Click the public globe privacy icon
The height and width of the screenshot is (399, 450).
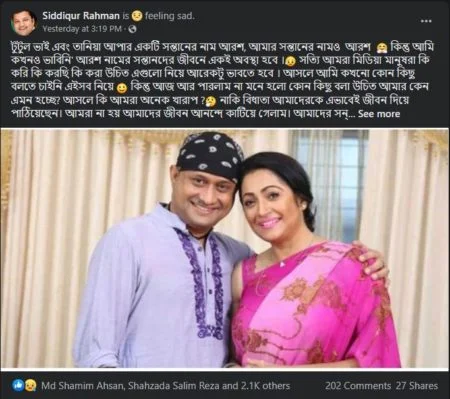click(132, 29)
